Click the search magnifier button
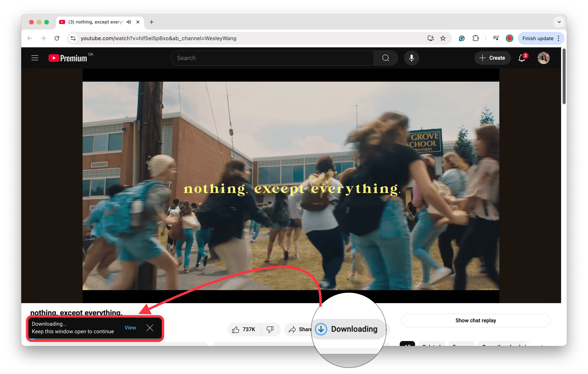The height and width of the screenshot is (374, 588). coord(385,58)
